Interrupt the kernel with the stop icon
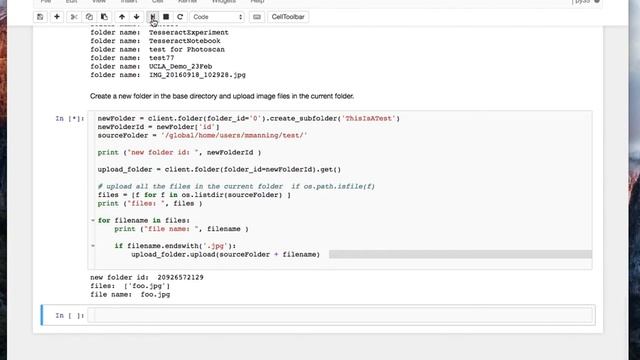This screenshot has width=640, height=360. click(166, 17)
